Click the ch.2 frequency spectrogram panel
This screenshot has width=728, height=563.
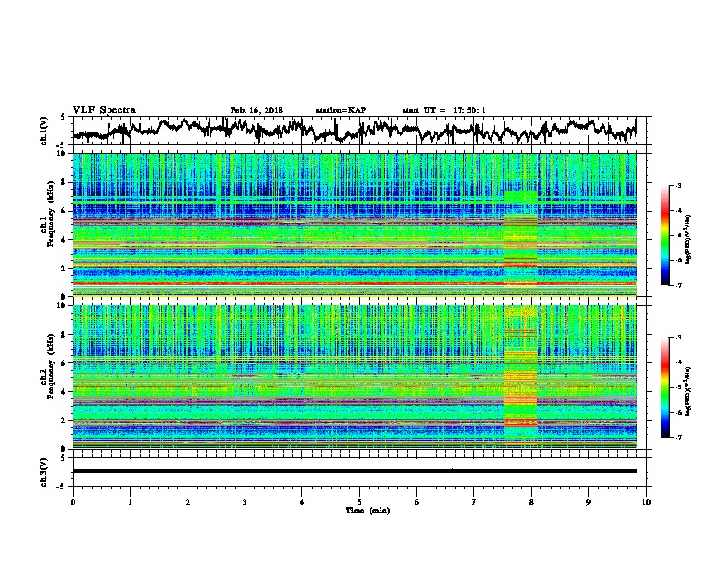(x=354, y=377)
